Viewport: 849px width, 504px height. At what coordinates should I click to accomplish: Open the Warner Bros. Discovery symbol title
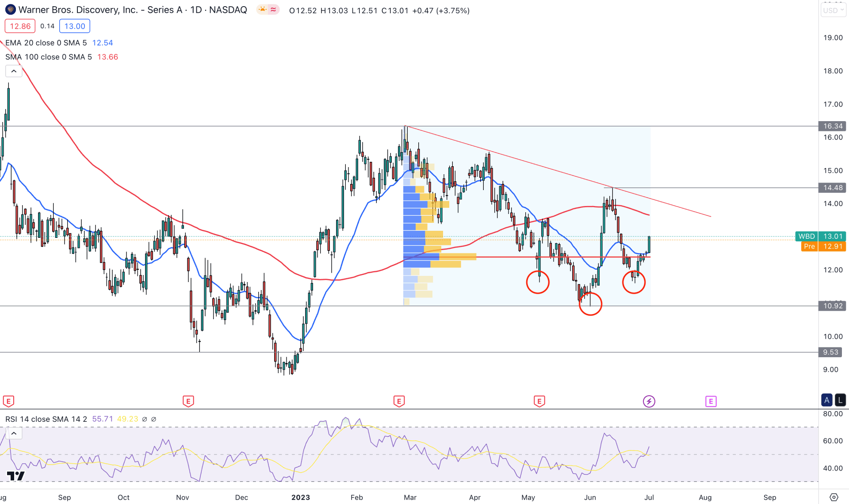(133, 10)
